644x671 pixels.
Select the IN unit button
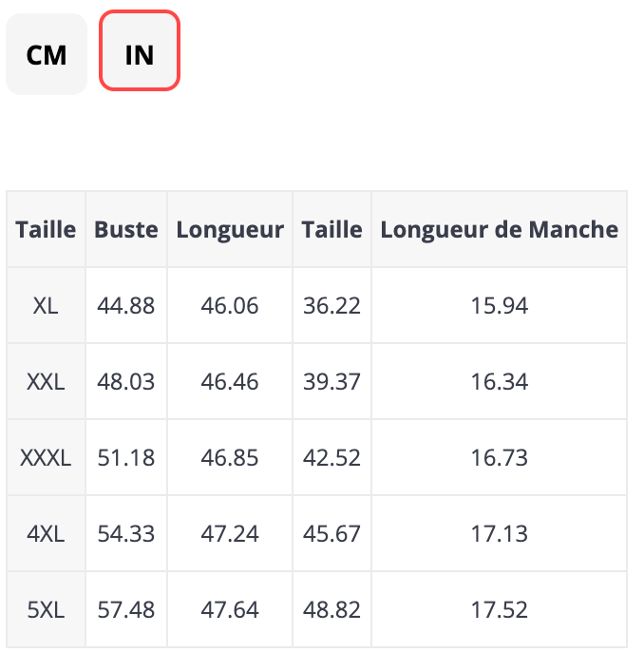tap(140, 54)
